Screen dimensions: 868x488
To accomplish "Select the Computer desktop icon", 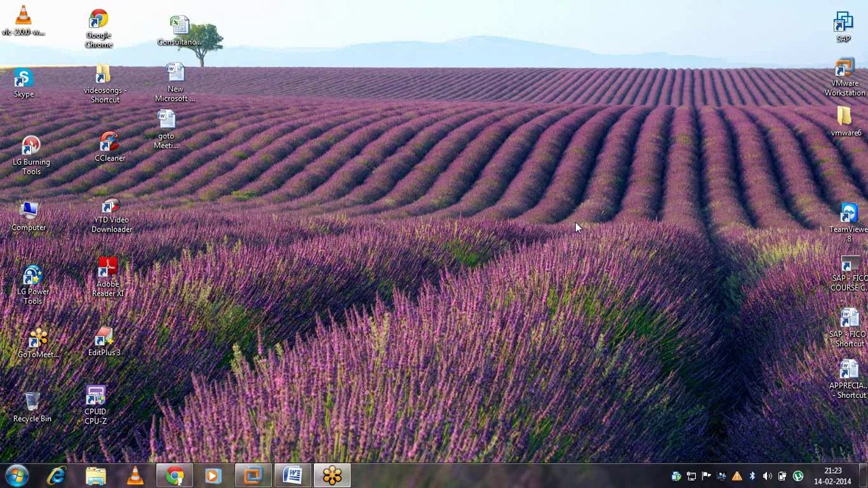I will coord(28,217).
